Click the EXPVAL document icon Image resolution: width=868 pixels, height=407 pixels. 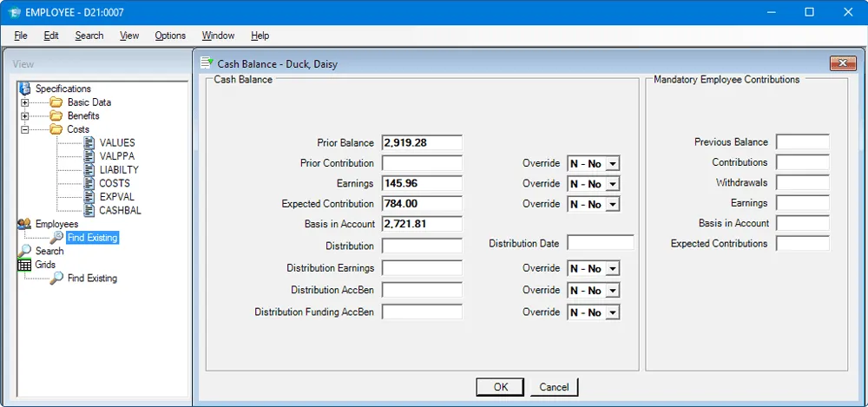[x=89, y=197]
